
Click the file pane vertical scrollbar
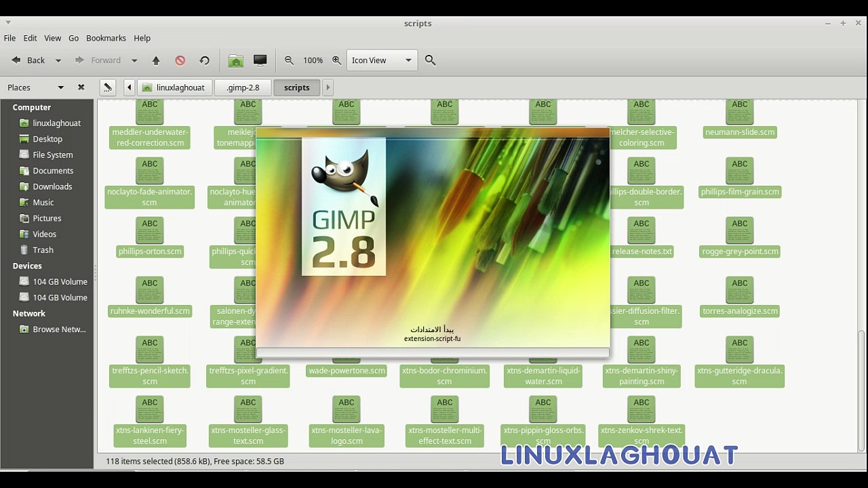click(x=861, y=391)
